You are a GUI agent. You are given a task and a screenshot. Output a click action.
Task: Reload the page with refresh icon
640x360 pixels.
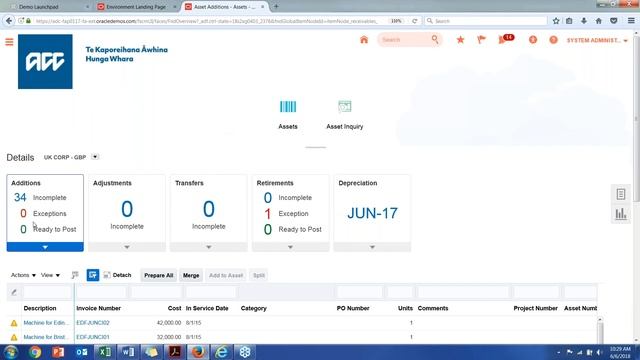coord(414,21)
